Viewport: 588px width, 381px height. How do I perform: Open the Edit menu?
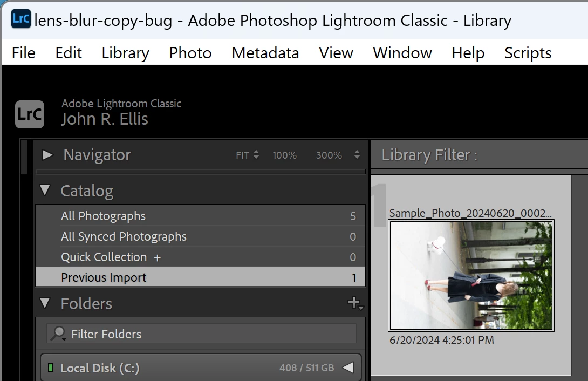click(x=69, y=53)
